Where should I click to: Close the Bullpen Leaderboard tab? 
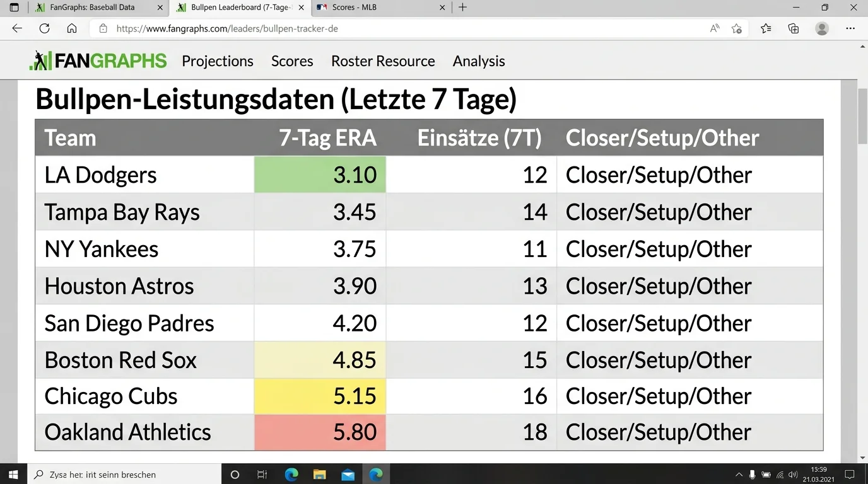[301, 8]
